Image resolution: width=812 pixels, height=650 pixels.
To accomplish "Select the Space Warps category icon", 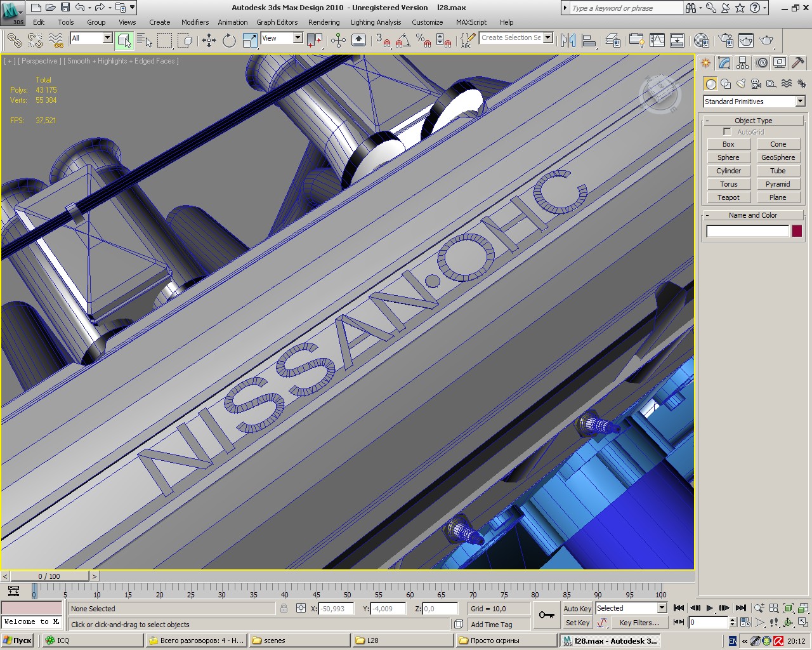I will (x=787, y=84).
